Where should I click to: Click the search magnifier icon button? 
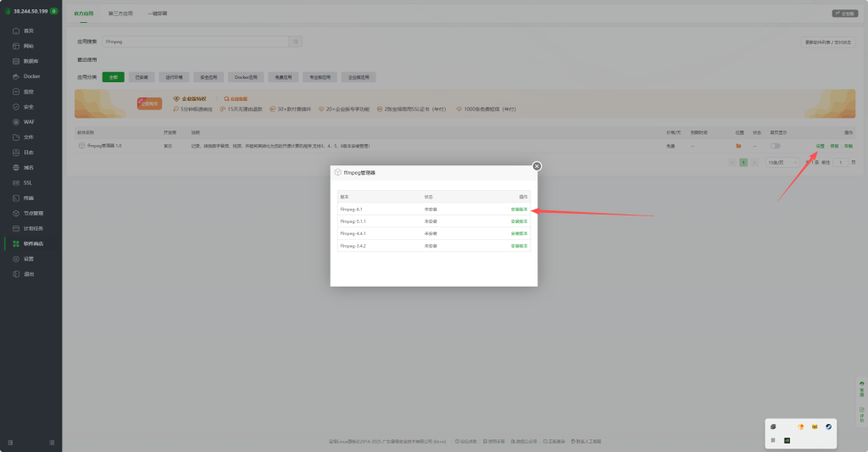295,41
